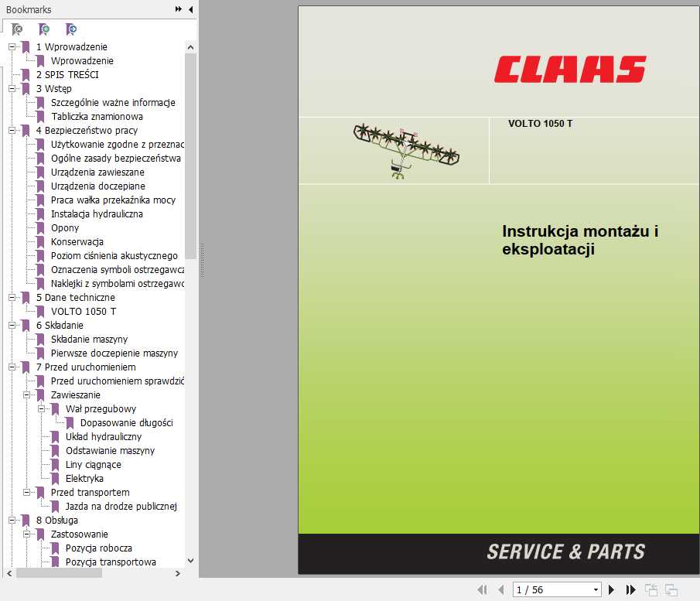Open the 'Układ hydrauliczny' bookmark

(104, 436)
